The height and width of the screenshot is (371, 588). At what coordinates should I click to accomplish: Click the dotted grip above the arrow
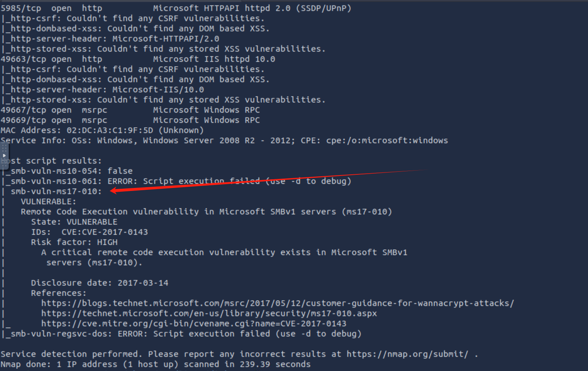4,148
